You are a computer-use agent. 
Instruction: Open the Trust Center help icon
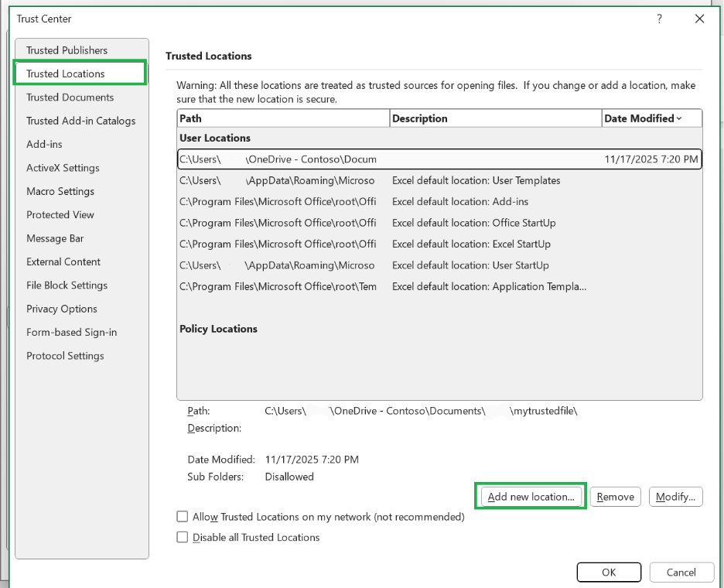point(659,19)
